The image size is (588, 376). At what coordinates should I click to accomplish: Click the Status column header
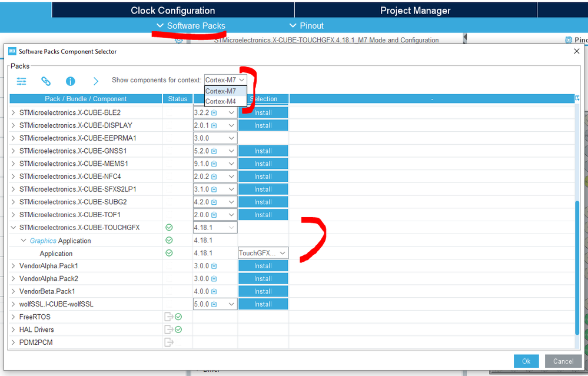(177, 99)
